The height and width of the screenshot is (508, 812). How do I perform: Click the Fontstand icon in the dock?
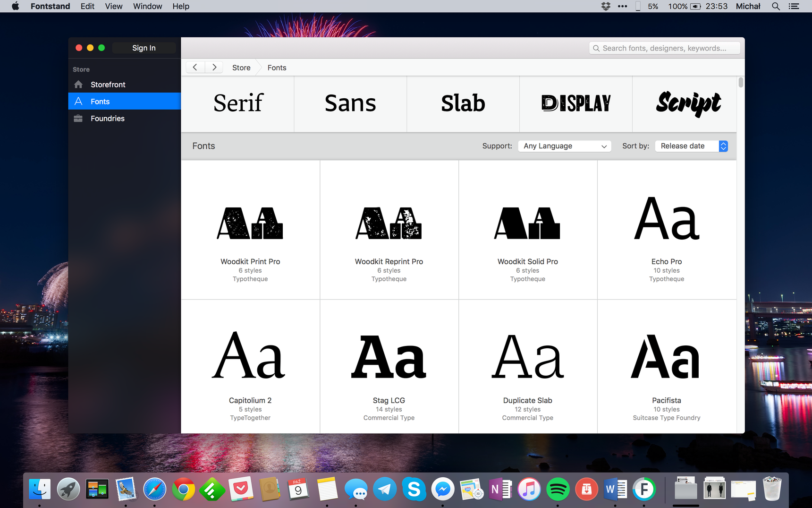click(644, 489)
